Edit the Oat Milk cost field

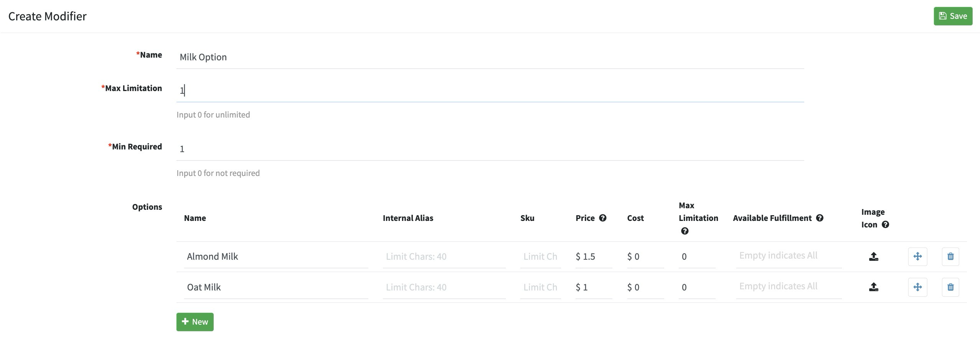(648, 287)
